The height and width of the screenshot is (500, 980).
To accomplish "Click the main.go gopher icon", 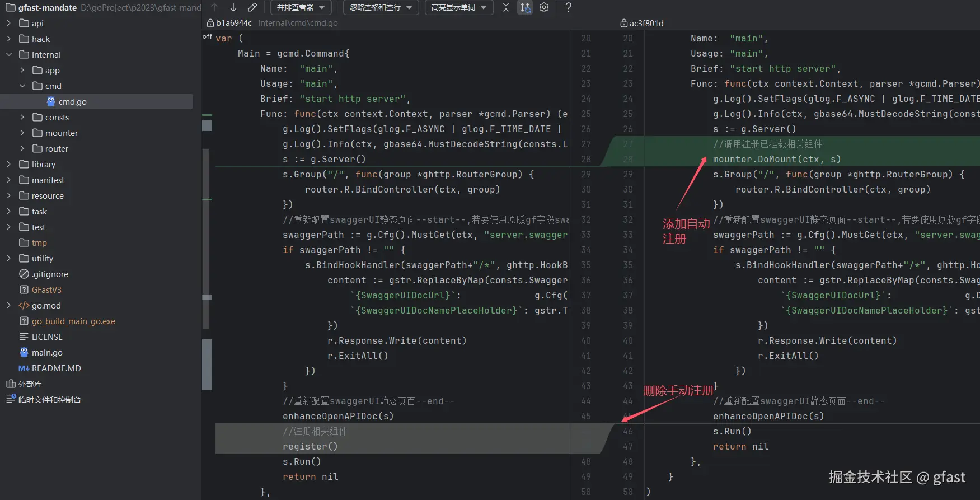I will point(24,352).
